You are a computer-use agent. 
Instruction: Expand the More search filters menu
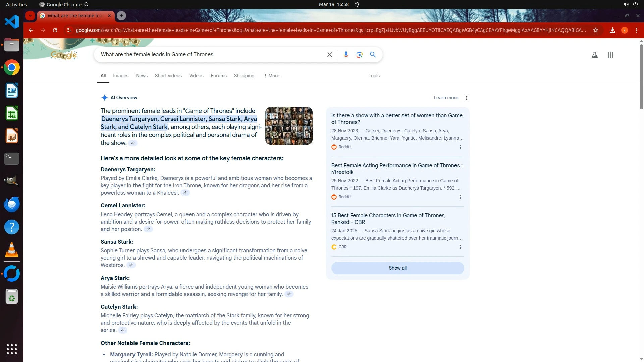pyautogui.click(x=271, y=76)
